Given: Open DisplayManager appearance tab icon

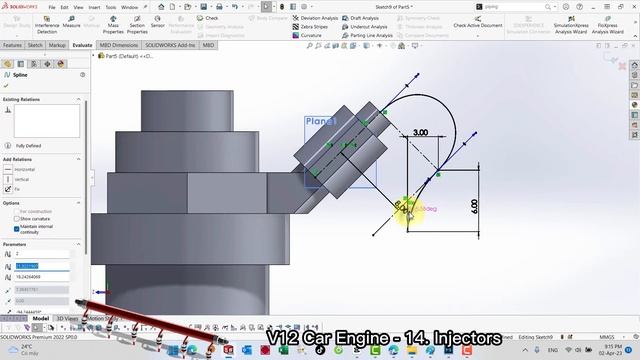Looking at the screenshot, I should point(61,64).
